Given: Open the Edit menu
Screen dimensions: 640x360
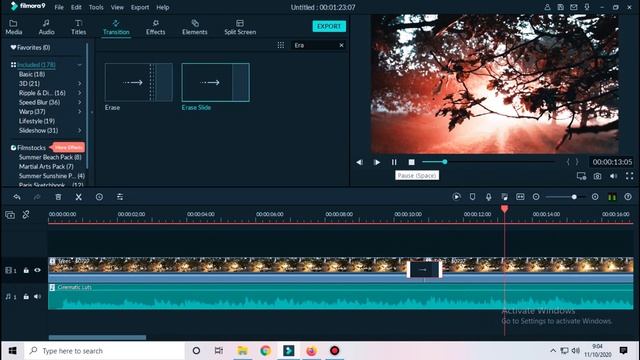Looking at the screenshot, I should tap(76, 7).
